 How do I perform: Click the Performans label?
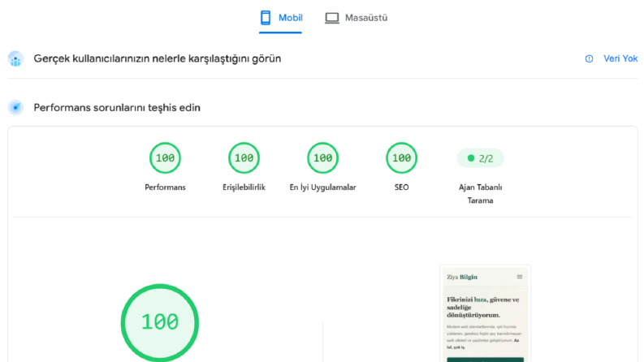165,187
